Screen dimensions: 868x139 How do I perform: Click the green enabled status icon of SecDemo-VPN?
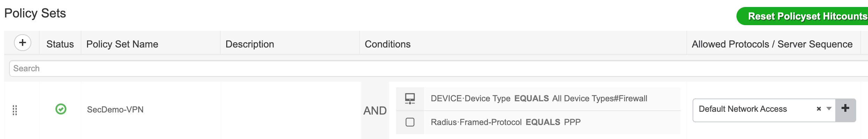point(61,109)
